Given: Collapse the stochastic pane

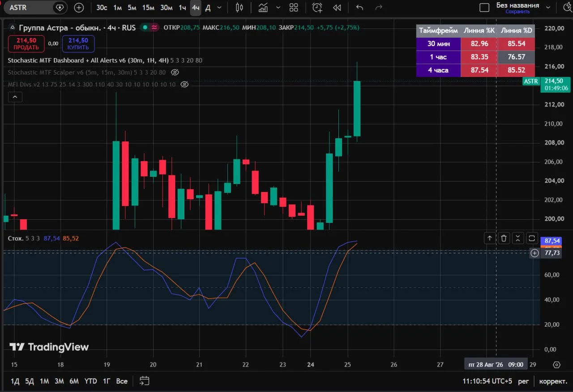Looking at the screenshot, I should [517, 238].
